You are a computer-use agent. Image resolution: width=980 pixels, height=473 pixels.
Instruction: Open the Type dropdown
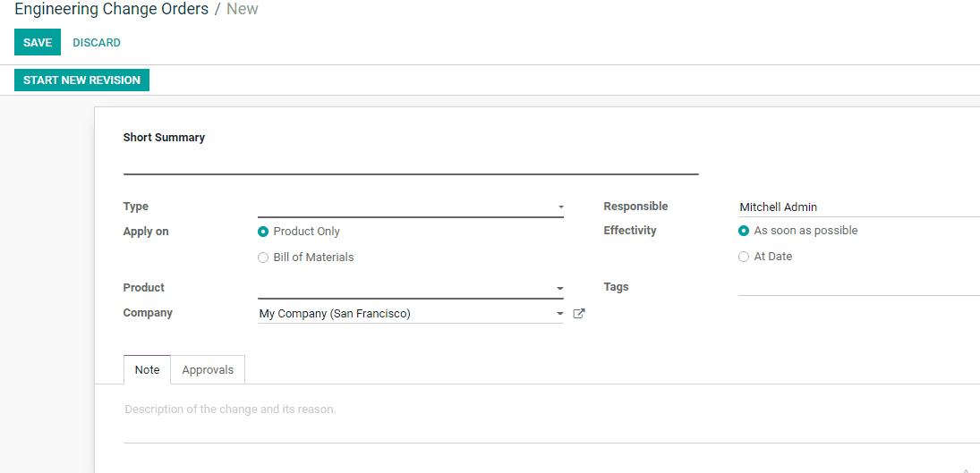click(x=411, y=207)
